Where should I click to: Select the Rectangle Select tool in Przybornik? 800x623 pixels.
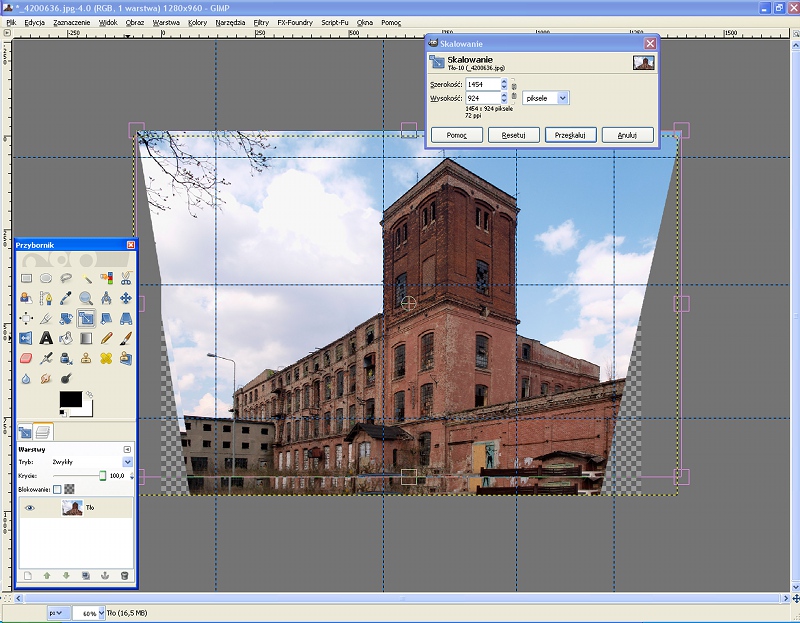pos(26,278)
